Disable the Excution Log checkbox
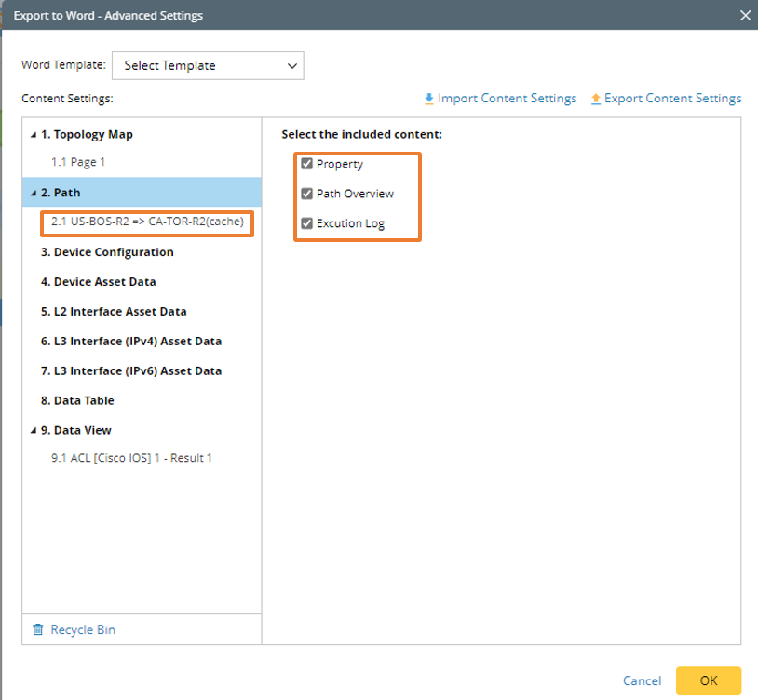This screenshot has width=758, height=700. pos(306,223)
